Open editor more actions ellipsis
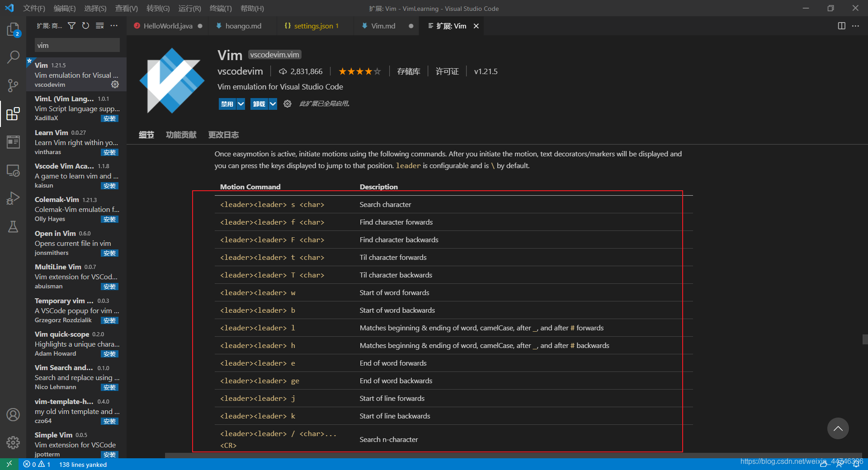 coord(855,26)
